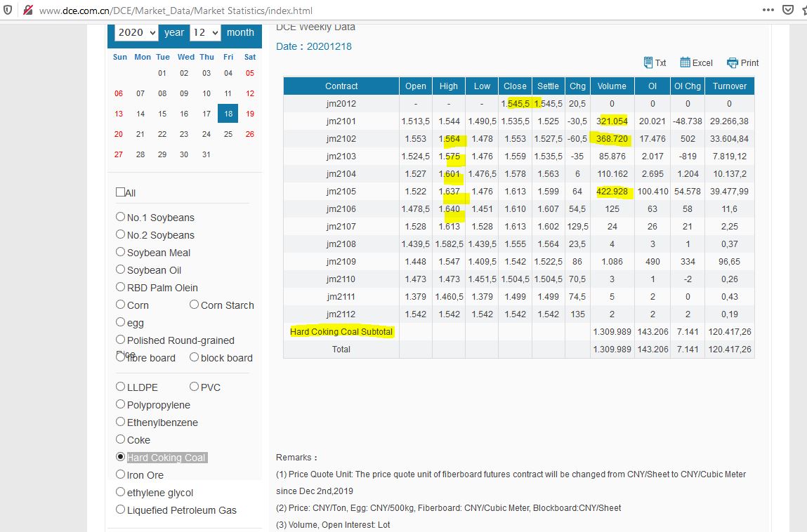Open the year 2020 dropdown

[x=136, y=32]
